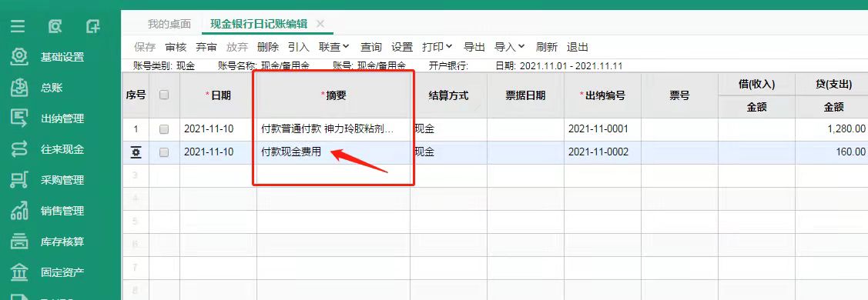Click the 2021-11-10 date in row 0002
Viewport: 868px width, 300px height.
coord(218,152)
